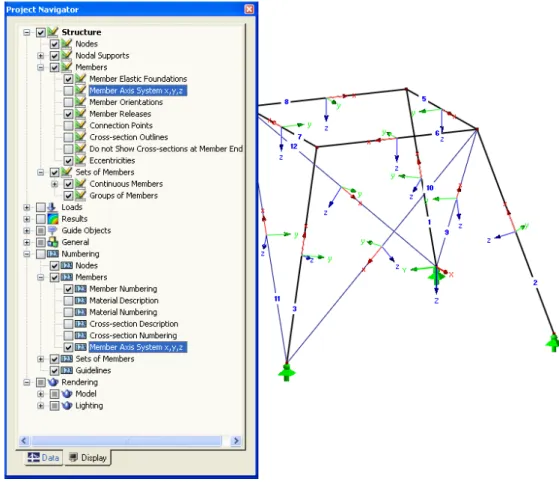Click the icon beside Member Orientations
This screenshot has height=482, width=559.
(81, 102)
